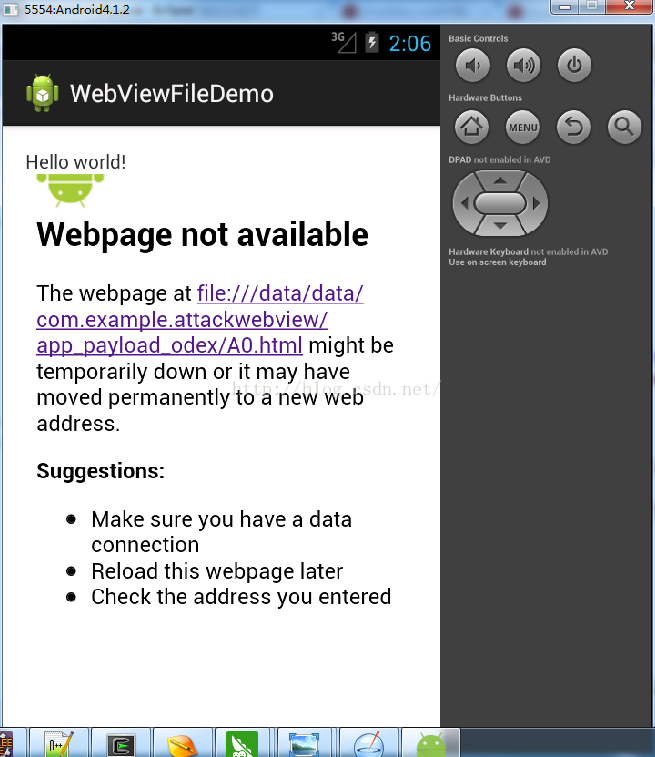Click the Search hardware button

pos(624,127)
